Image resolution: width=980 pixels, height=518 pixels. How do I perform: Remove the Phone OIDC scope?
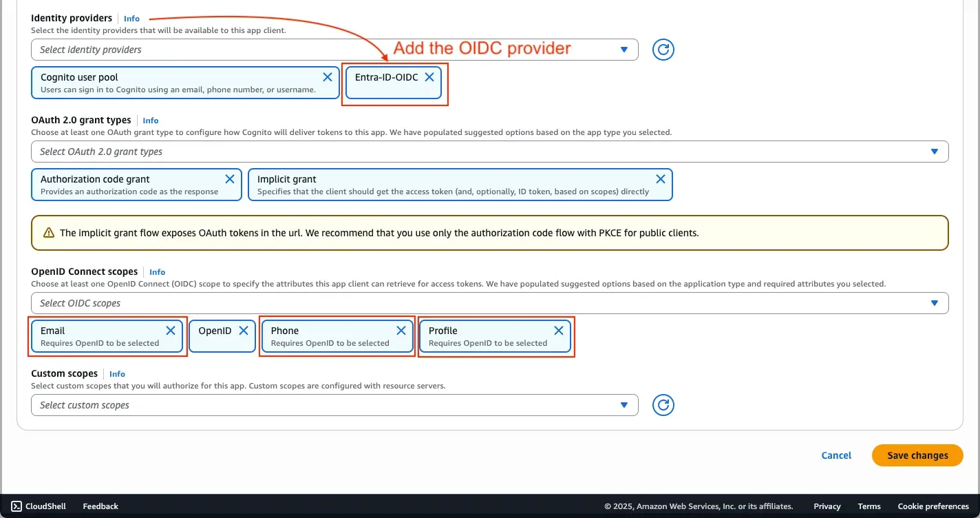pyautogui.click(x=401, y=331)
